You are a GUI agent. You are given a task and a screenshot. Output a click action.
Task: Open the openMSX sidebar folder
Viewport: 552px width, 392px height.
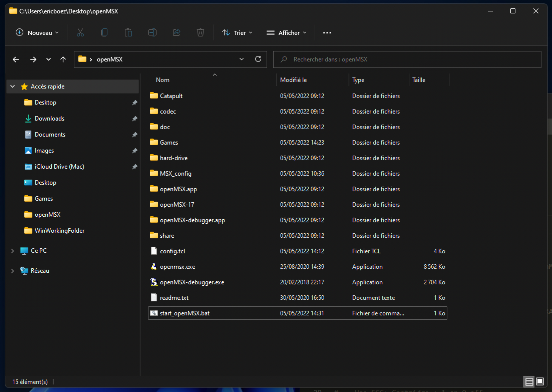48,215
